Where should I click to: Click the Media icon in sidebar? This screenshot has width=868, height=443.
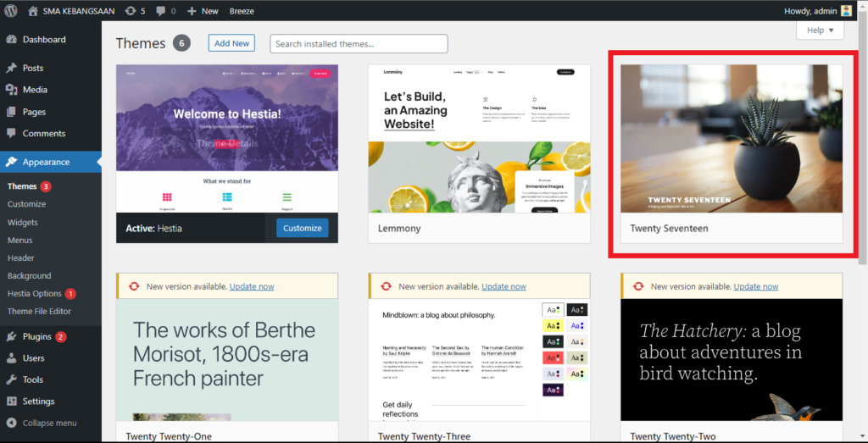[x=11, y=90]
